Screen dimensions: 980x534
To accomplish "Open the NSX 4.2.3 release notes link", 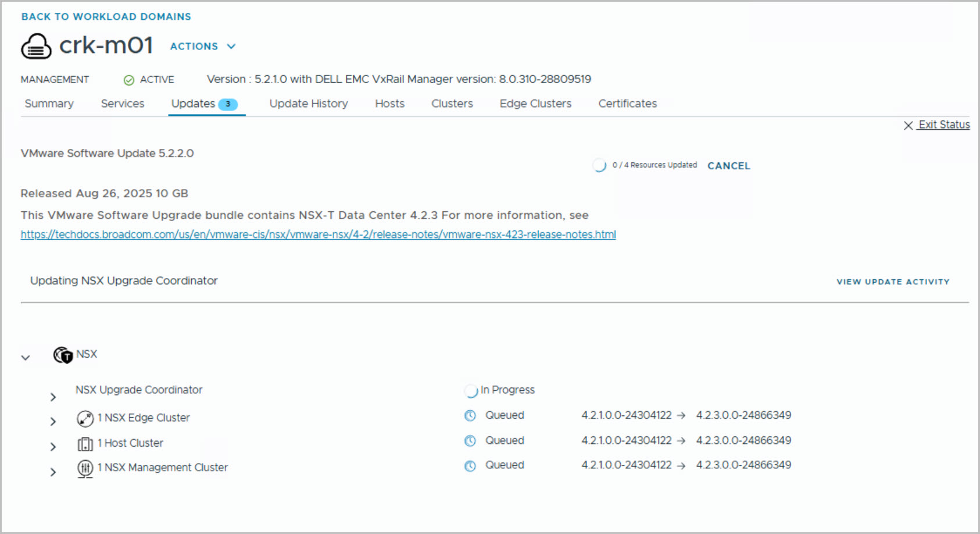I will [318, 234].
